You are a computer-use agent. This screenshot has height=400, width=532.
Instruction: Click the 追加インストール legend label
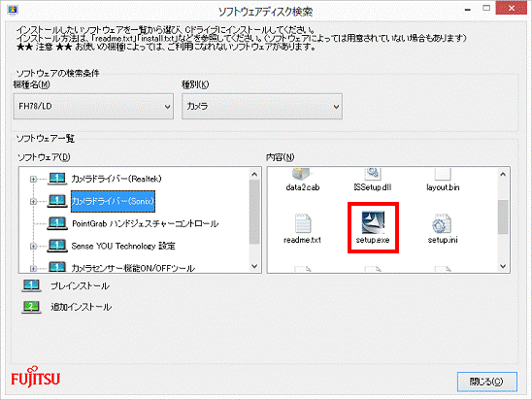tap(82, 307)
